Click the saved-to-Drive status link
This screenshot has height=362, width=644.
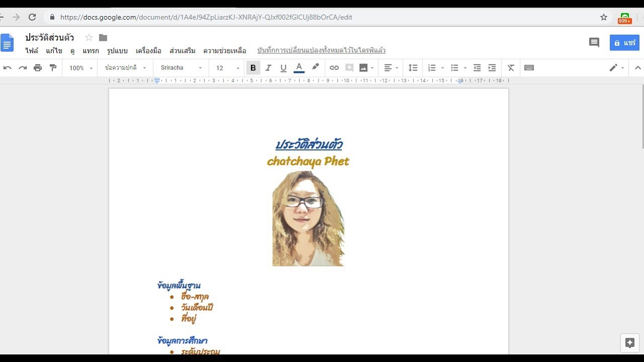(321, 51)
